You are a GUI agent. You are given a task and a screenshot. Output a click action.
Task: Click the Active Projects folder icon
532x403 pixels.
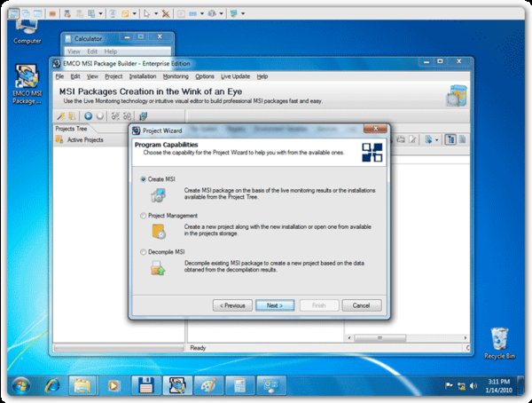pyautogui.click(x=59, y=139)
